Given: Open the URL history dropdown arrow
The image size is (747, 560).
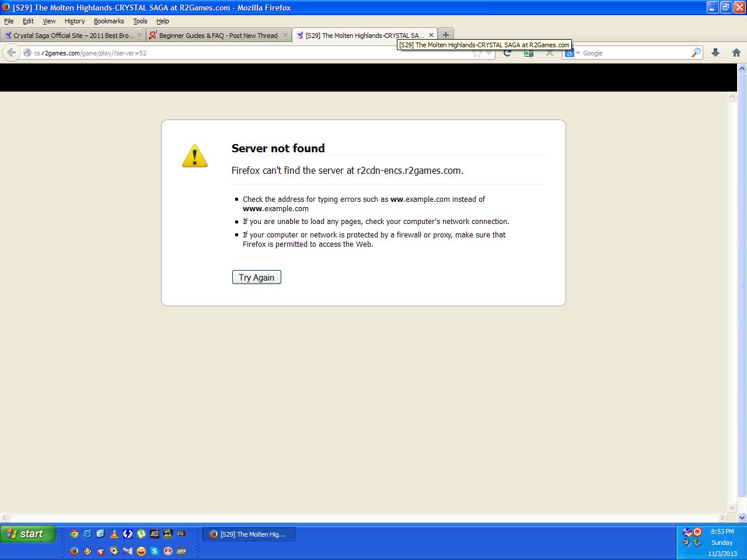Looking at the screenshot, I should (489, 53).
